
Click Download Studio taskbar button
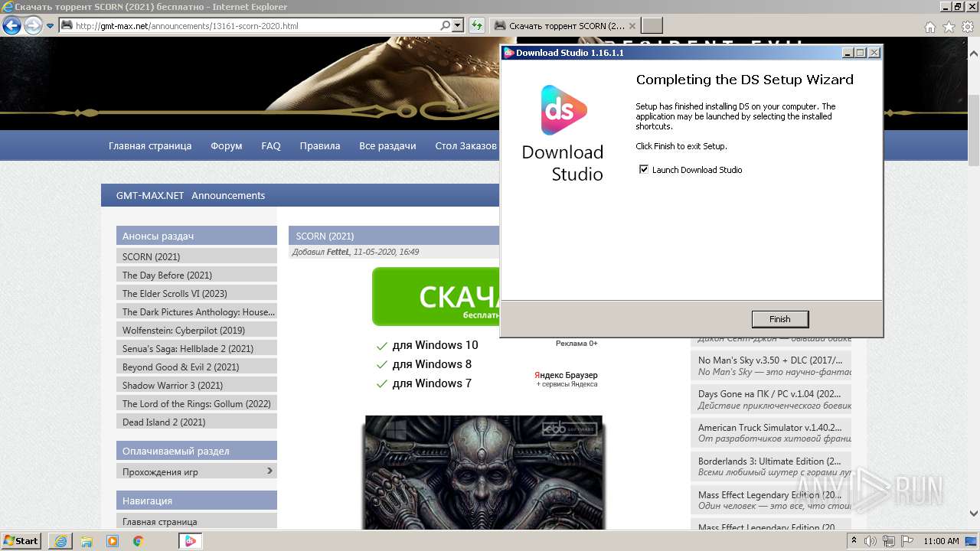(191, 540)
